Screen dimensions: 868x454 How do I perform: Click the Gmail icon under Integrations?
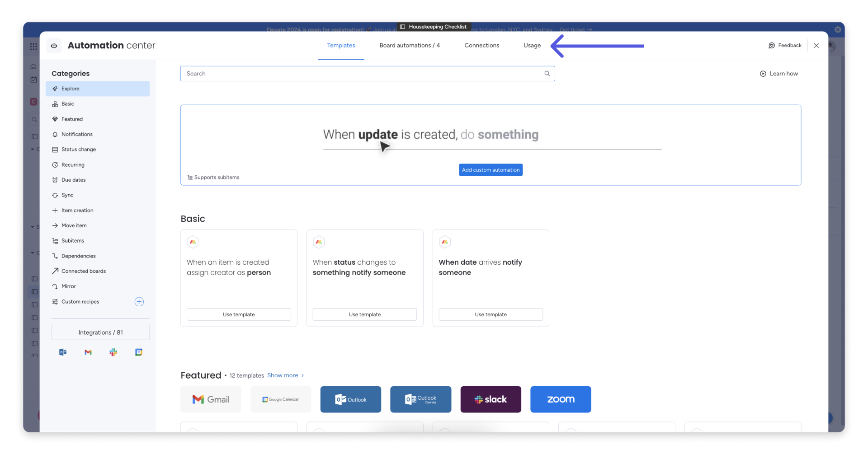pyautogui.click(x=88, y=352)
